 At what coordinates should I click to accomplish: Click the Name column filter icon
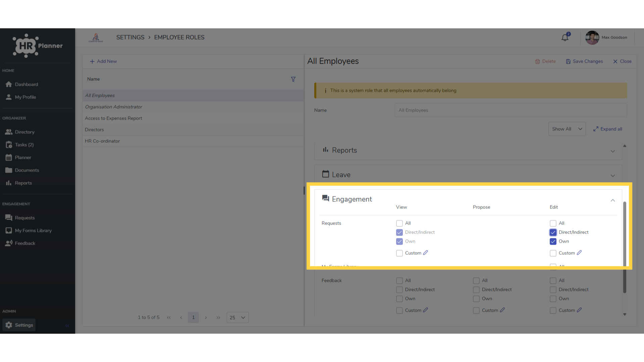pyautogui.click(x=293, y=79)
